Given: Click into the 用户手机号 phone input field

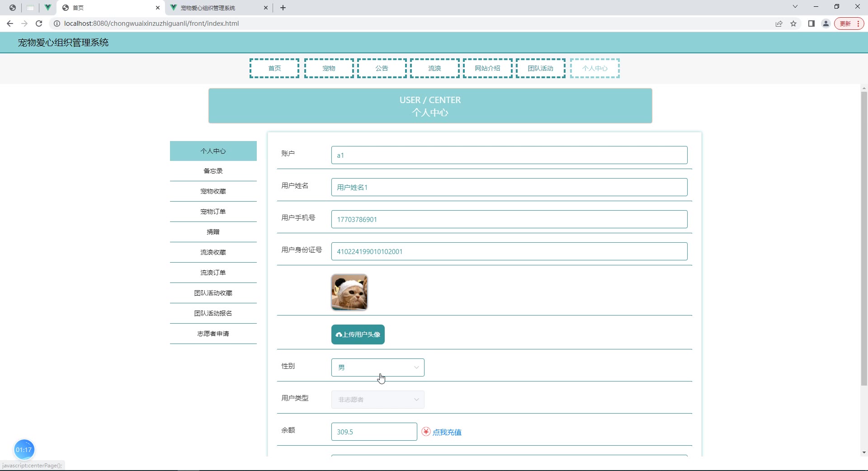Looking at the screenshot, I should pyautogui.click(x=509, y=219).
